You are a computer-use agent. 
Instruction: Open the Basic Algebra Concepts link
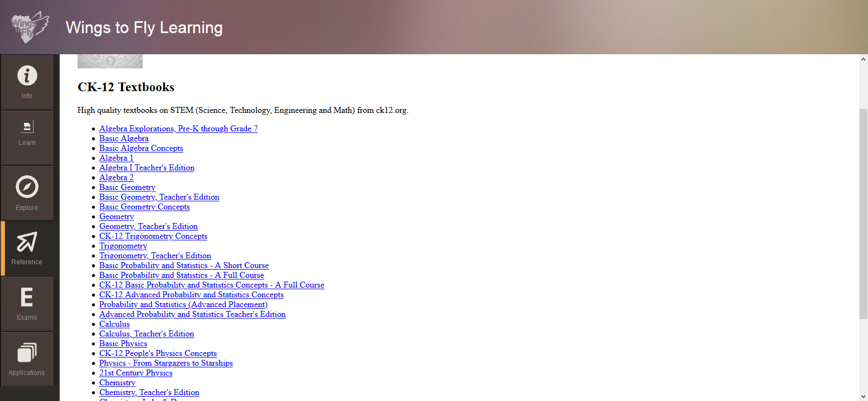click(x=141, y=148)
